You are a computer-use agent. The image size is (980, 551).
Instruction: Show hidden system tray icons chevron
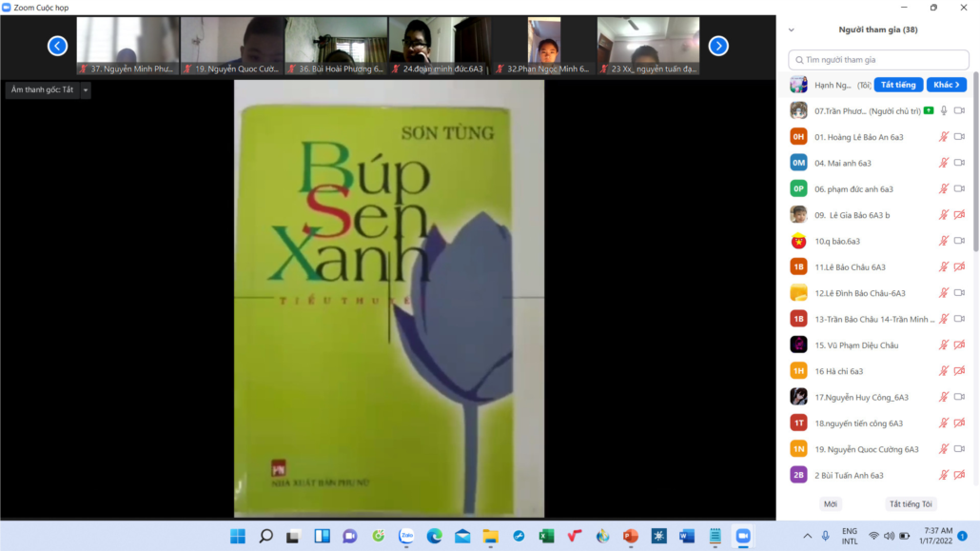808,536
